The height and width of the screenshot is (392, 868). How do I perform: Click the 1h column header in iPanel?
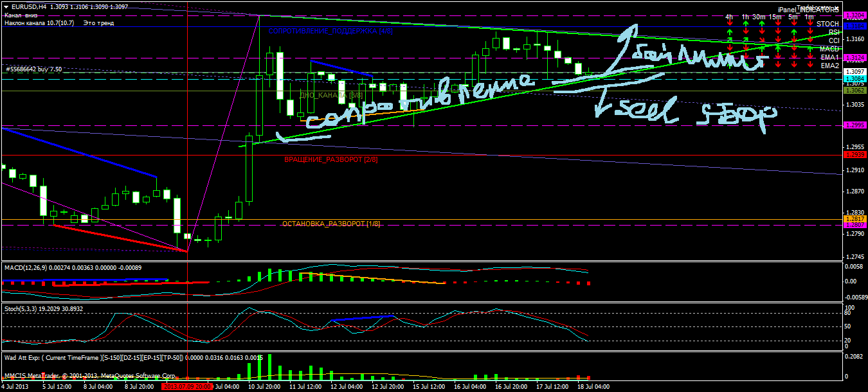(745, 17)
